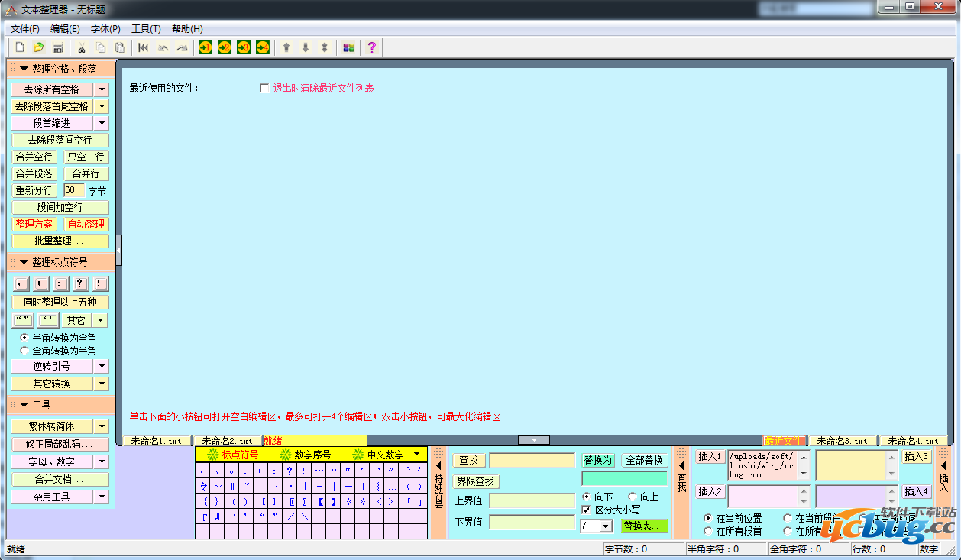Click the semicolon punctuation cleanup button
This screenshot has height=560, width=961.
click(41, 284)
